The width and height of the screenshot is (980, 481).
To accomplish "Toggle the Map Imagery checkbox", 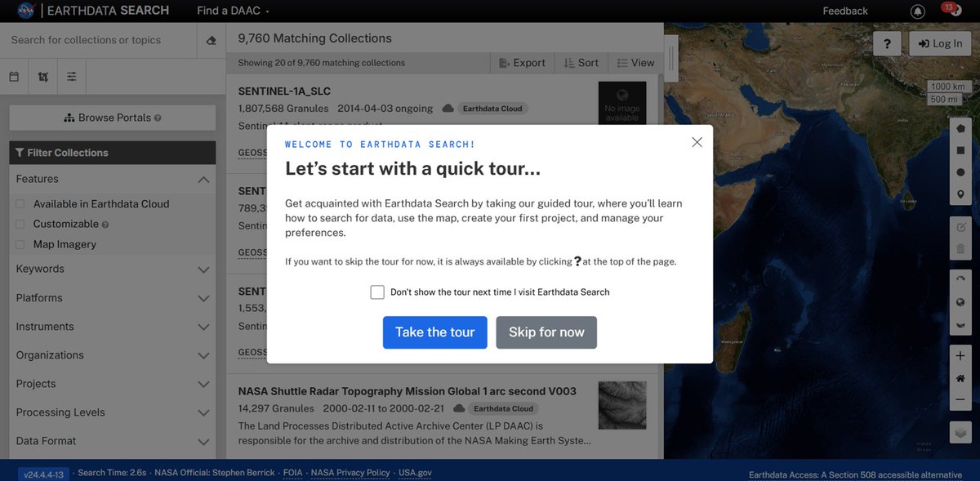I will (x=18, y=243).
